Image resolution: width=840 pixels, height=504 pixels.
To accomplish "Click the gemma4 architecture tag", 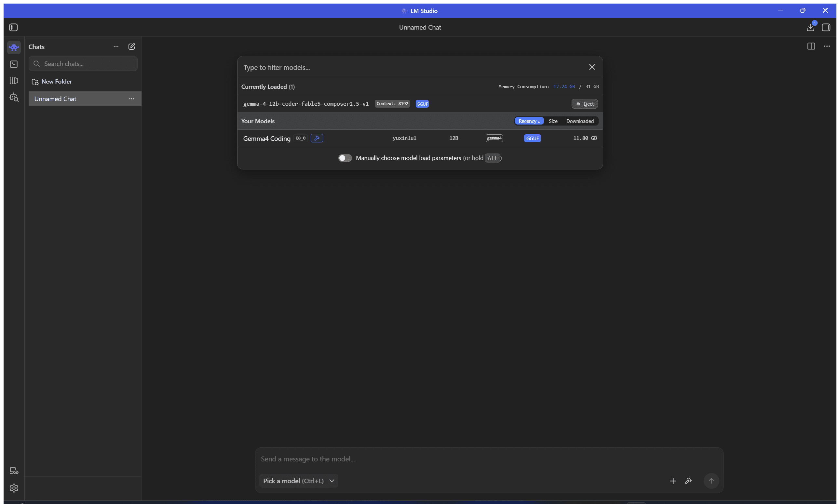I will click(494, 138).
